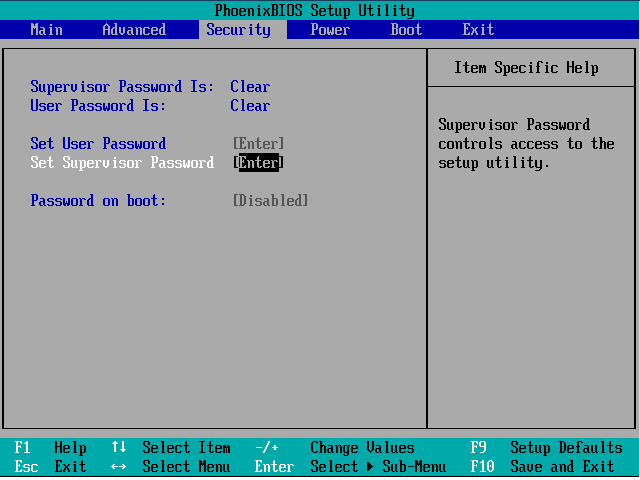
Task: Click the highlighted [Enter] field for Supervisor Password
Action: tap(258, 163)
